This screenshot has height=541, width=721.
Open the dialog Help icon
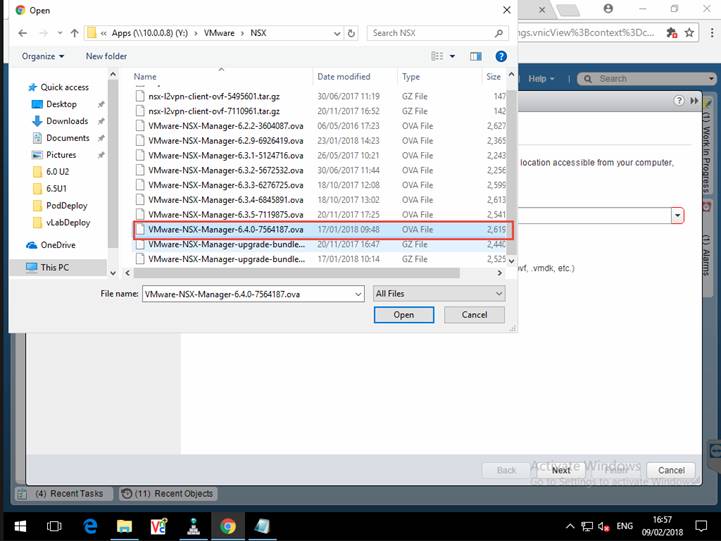(501, 56)
